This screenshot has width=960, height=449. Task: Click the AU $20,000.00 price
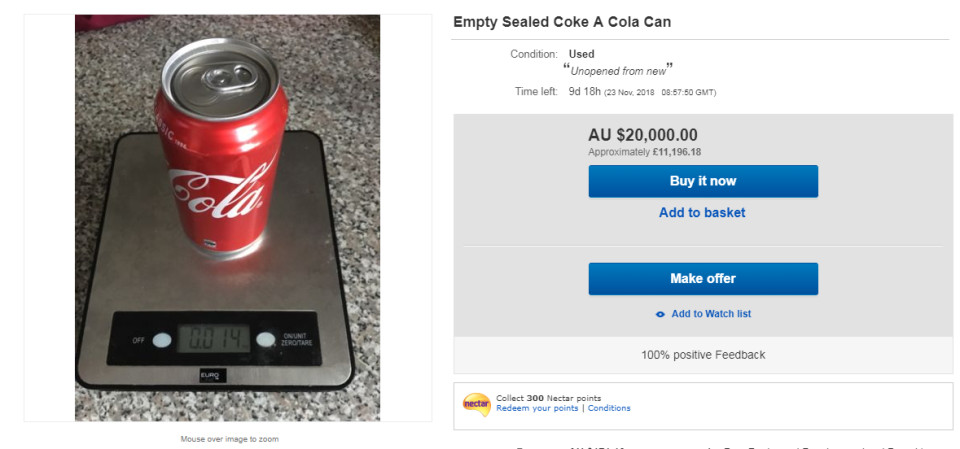pos(643,135)
